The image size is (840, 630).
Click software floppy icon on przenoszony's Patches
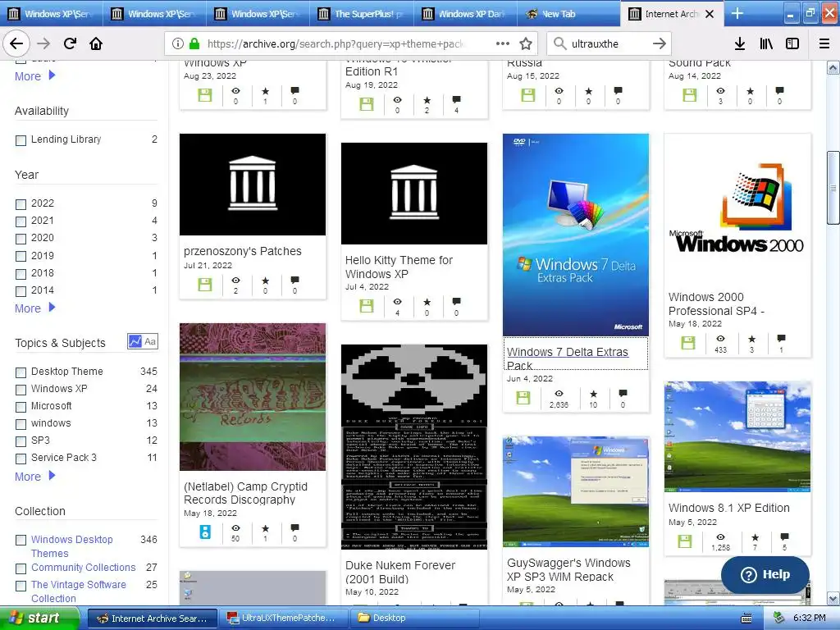click(204, 285)
